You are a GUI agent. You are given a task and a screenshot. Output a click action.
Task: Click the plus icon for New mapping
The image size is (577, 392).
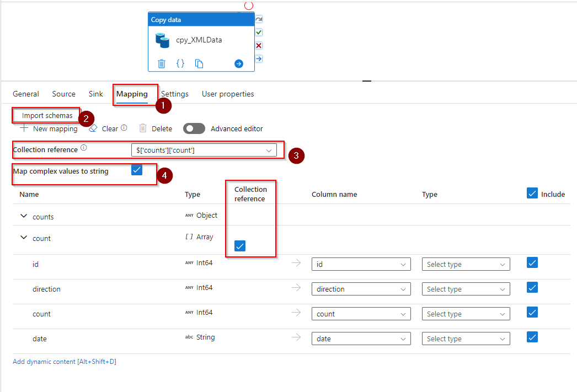(x=24, y=128)
